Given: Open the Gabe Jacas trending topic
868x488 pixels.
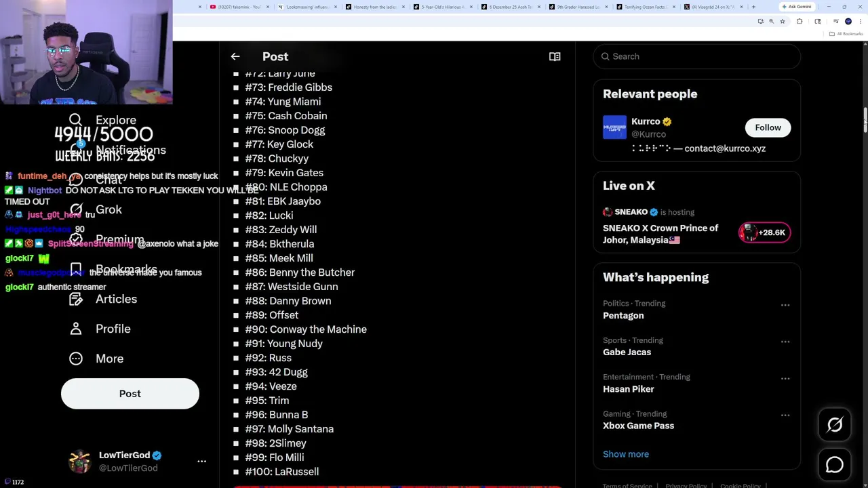Looking at the screenshot, I should pos(627,352).
